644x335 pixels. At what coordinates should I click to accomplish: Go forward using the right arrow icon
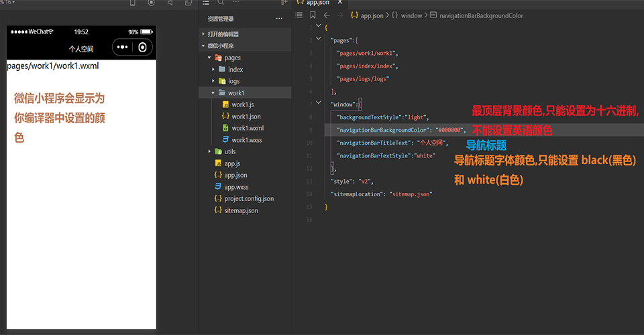[339, 15]
